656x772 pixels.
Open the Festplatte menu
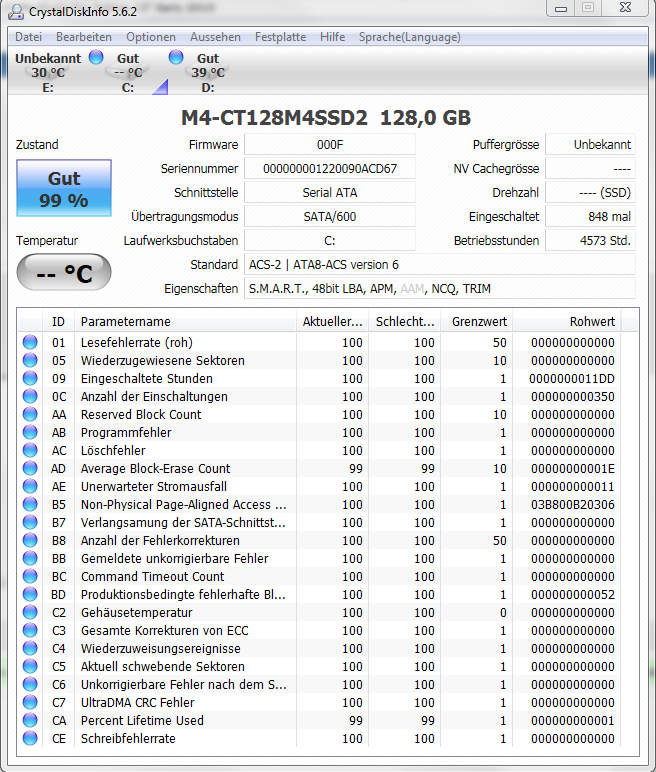click(280, 37)
